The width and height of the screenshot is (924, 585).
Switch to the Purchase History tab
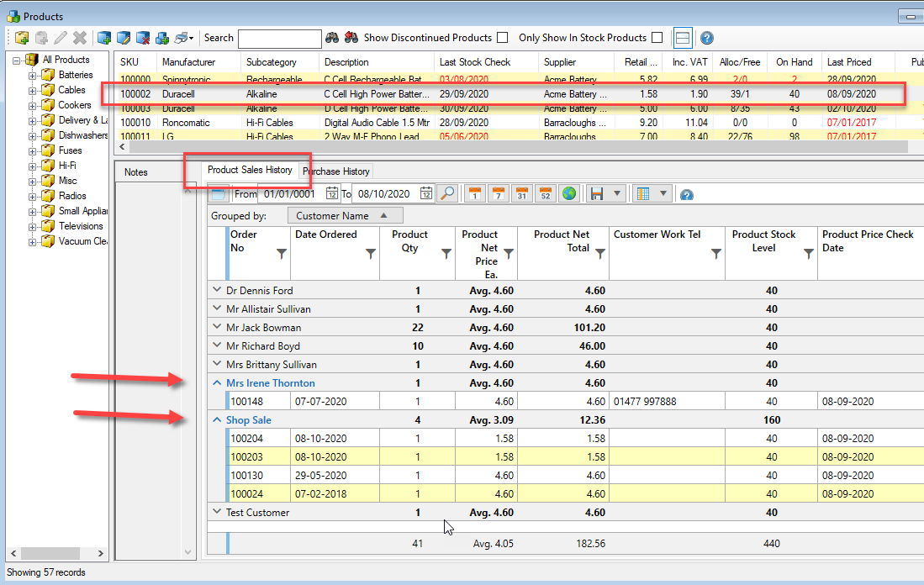336,171
